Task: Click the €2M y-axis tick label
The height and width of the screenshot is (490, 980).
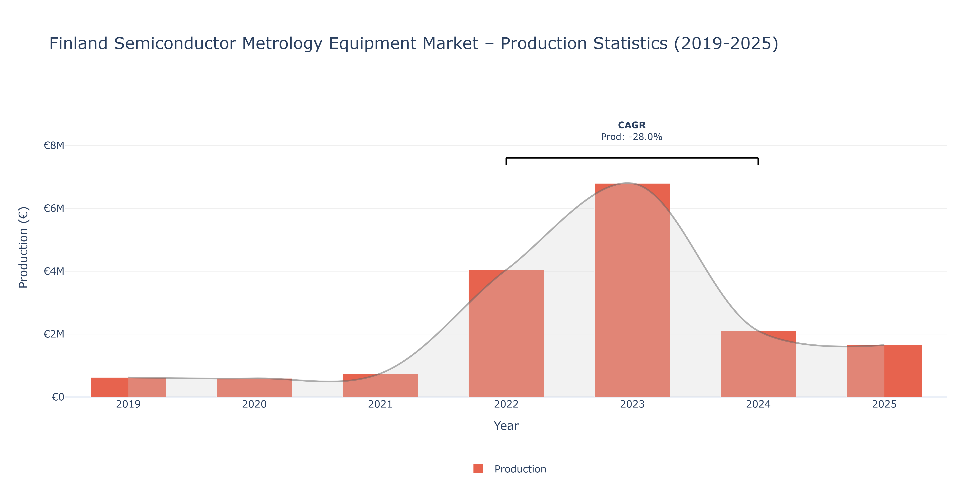Action: [54, 334]
